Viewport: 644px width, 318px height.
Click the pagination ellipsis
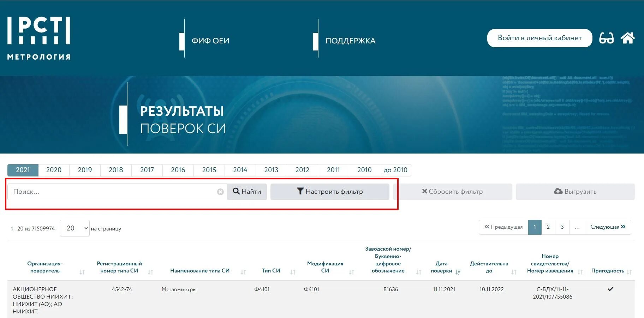(x=577, y=227)
